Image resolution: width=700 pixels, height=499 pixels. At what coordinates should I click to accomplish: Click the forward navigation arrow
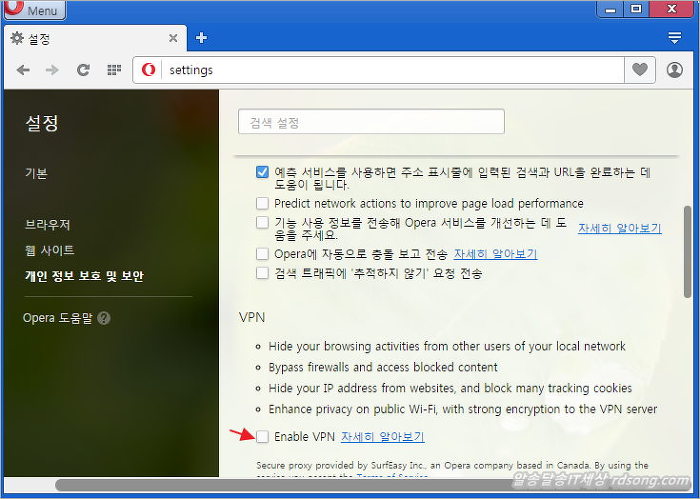click(53, 70)
